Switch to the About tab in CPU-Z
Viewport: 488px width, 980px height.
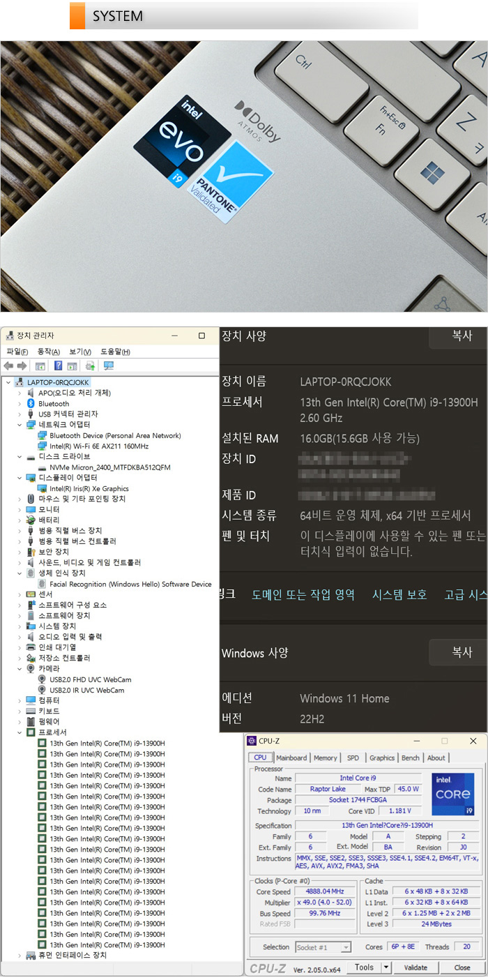click(x=436, y=757)
